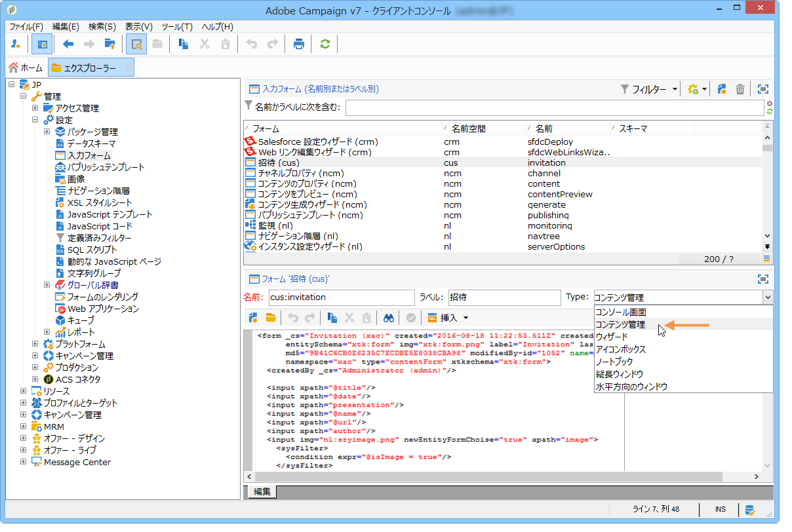
Task: Open the actions gear dropdown in the list header
Action: pos(696,89)
